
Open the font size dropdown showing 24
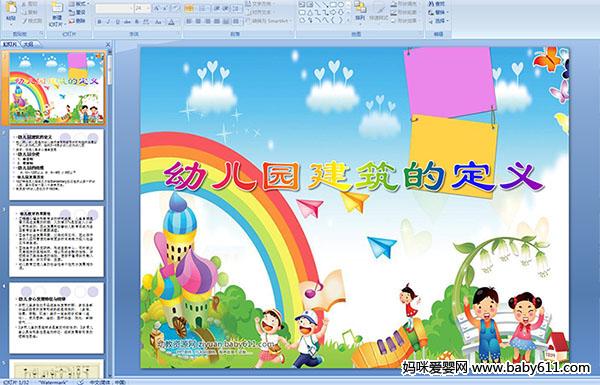tap(143, 8)
